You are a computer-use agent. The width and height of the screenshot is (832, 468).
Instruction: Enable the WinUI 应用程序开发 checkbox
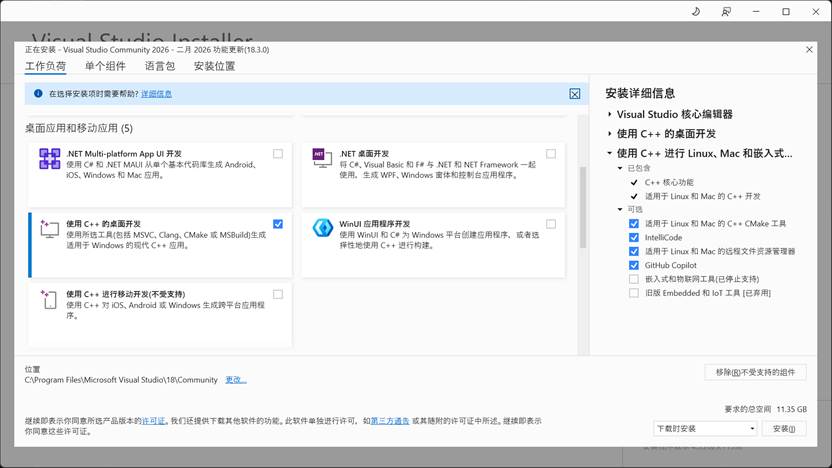click(x=551, y=224)
